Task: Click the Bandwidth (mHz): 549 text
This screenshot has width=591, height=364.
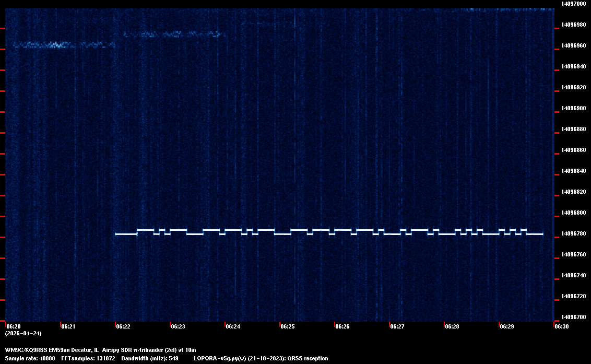Action: (x=150, y=358)
